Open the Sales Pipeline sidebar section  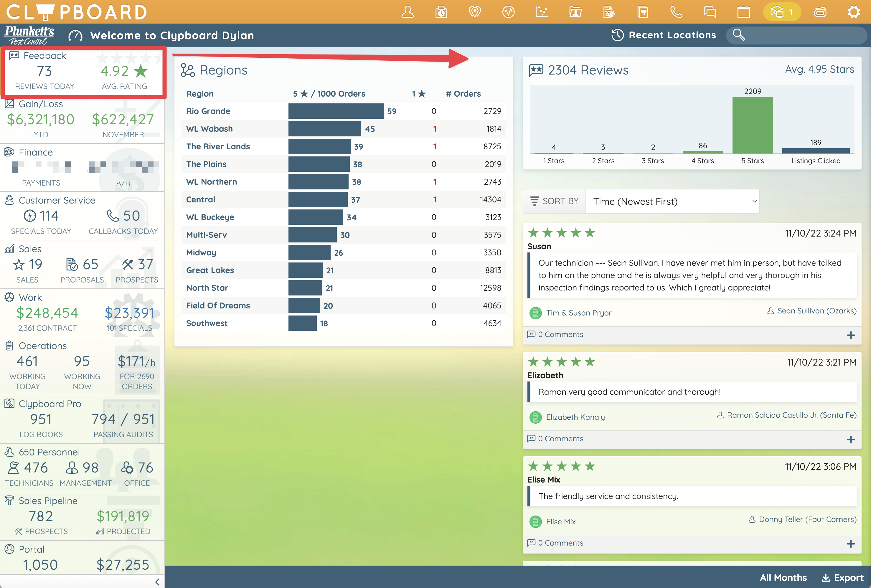(x=82, y=516)
